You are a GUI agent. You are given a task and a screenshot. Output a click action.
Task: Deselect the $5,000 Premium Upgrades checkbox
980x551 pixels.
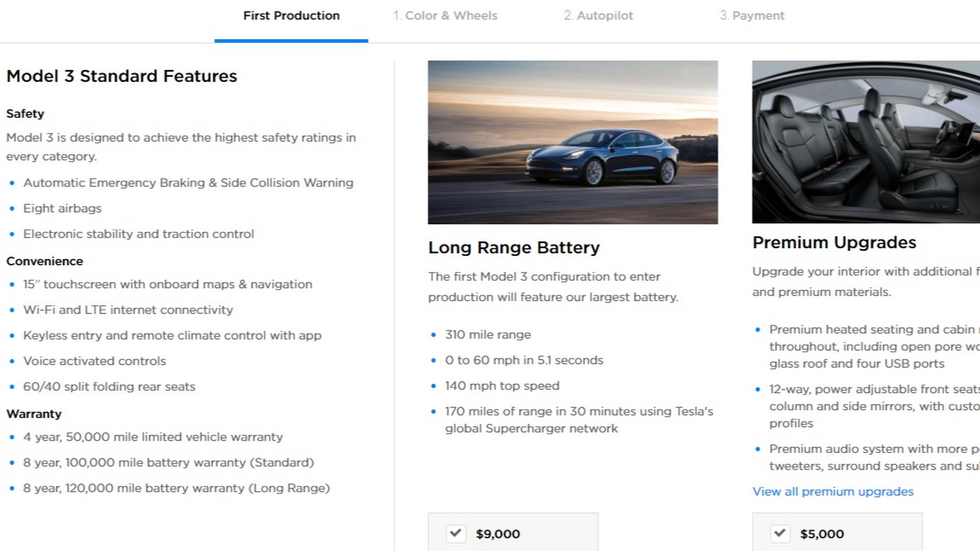(780, 534)
